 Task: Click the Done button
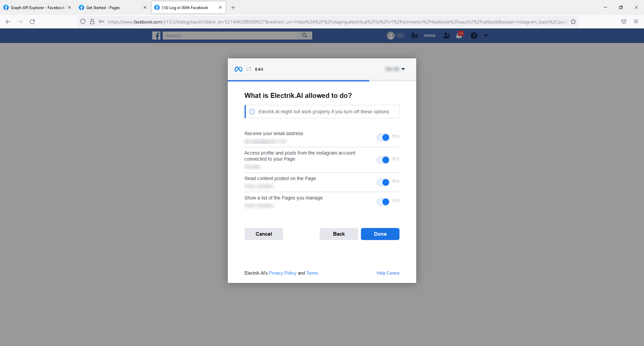[380, 234]
